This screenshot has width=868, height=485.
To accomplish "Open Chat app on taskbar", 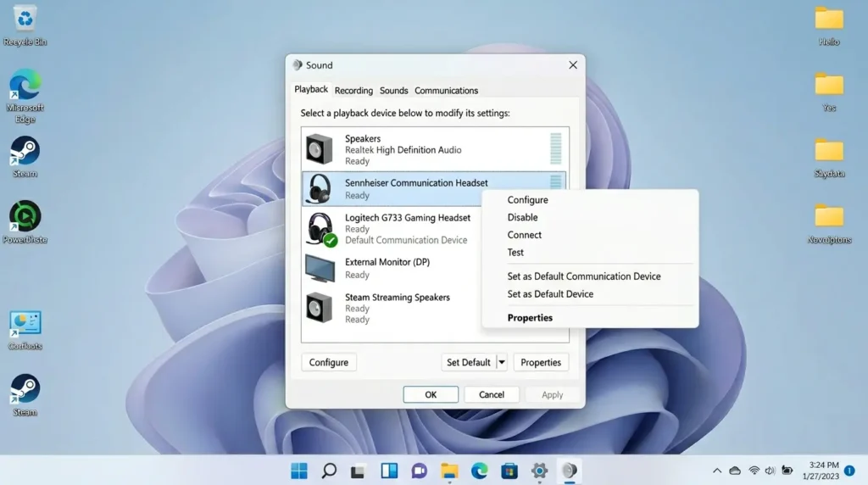I will coord(419,471).
